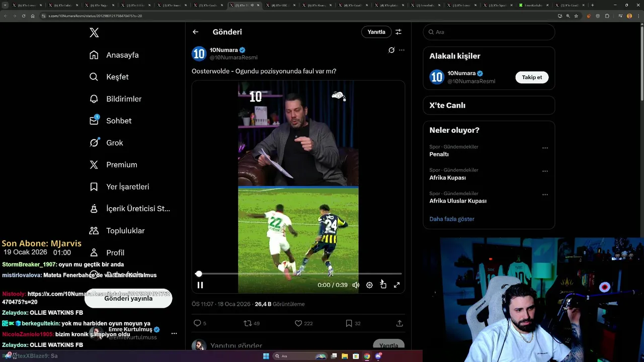Click the Gönderi yayınla button

pyautogui.click(x=128, y=298)
